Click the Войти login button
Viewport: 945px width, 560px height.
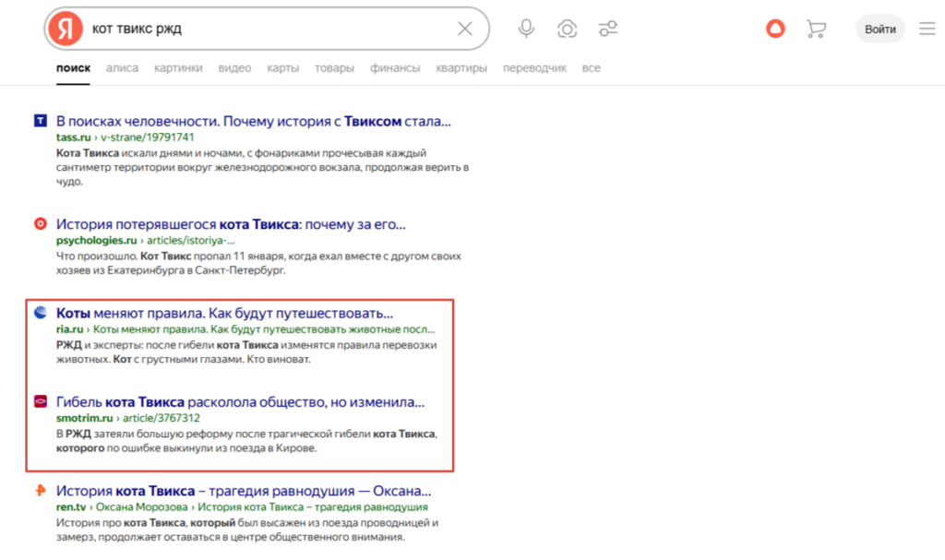879,29
